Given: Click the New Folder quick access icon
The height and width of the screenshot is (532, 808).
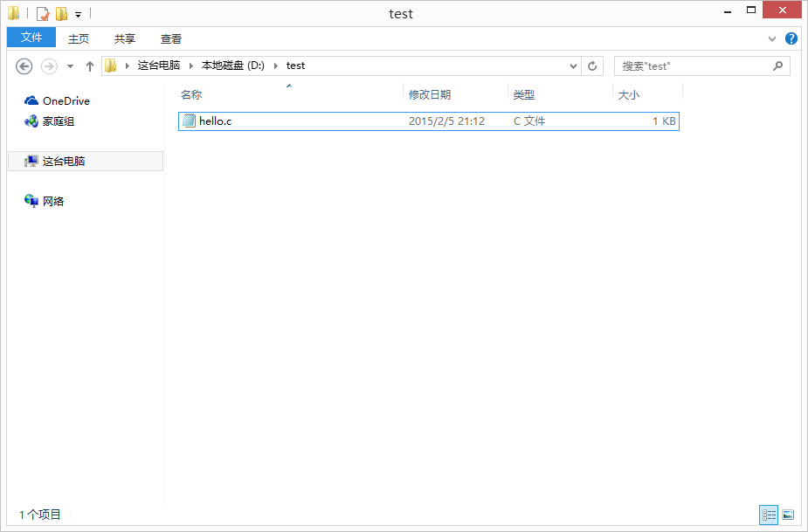Looking at the screenshot, I should 61,13.
